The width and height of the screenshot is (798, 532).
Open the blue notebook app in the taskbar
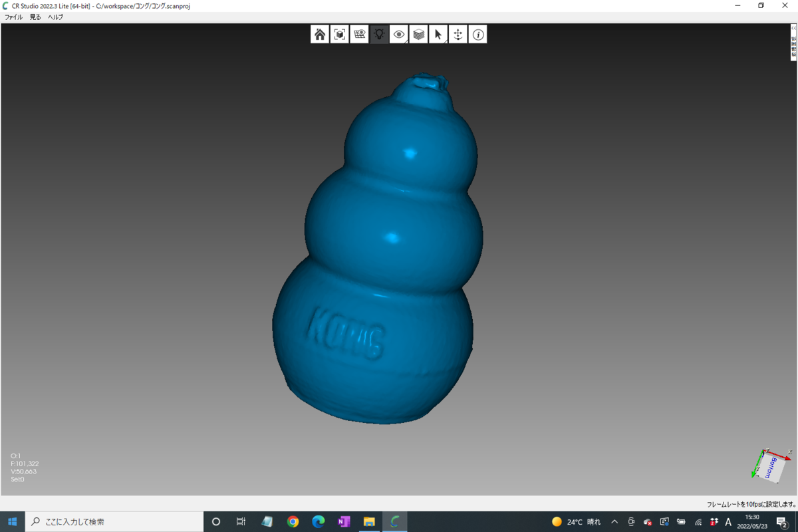(x=267, y=522)
